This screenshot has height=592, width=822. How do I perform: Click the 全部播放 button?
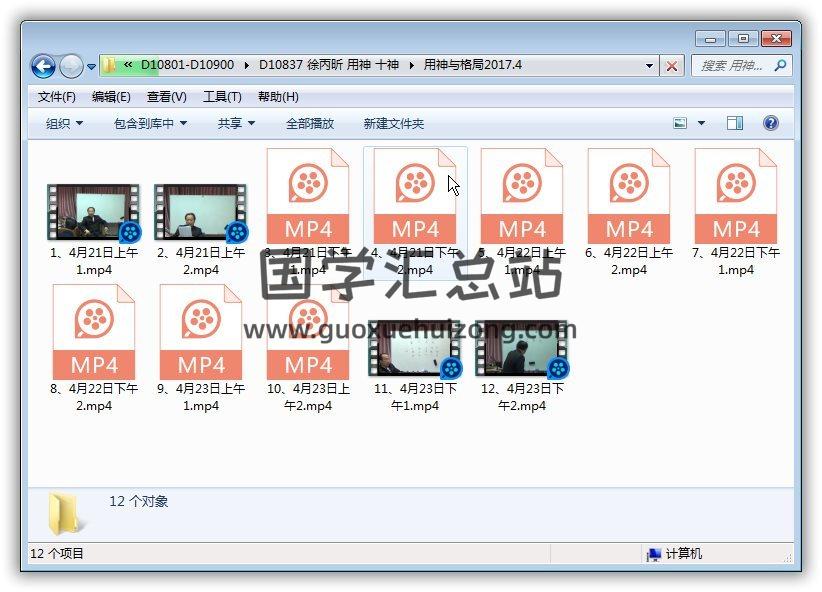point(310,124)
